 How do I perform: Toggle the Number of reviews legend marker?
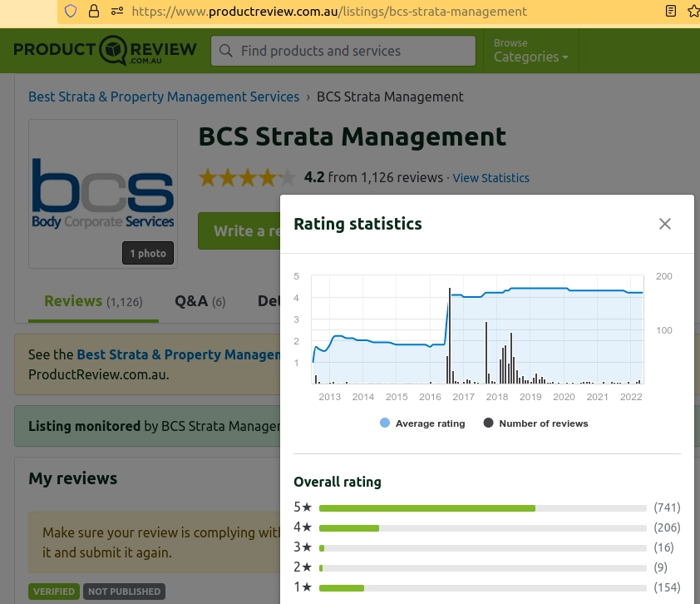pyautogui.click(x=488, y=423)
